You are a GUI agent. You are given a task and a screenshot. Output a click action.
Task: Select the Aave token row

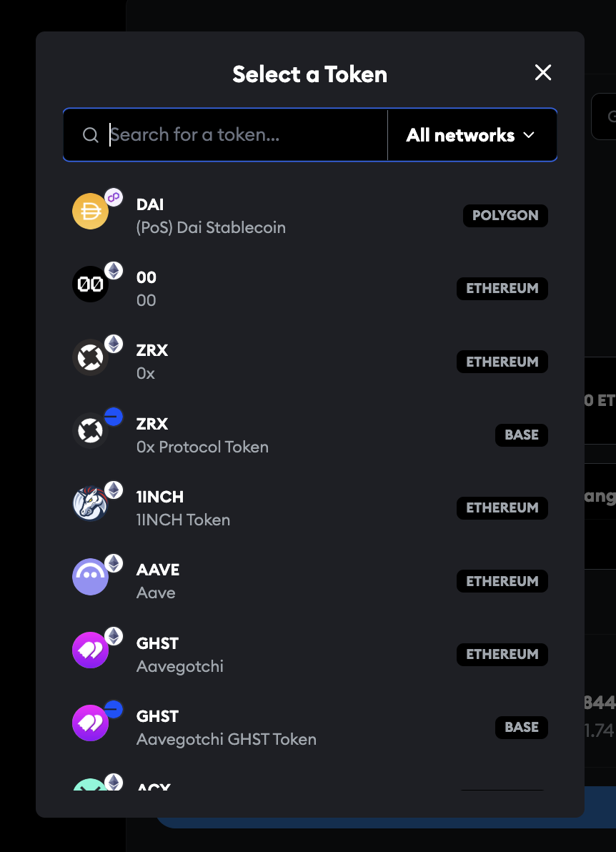pos(286,581)
